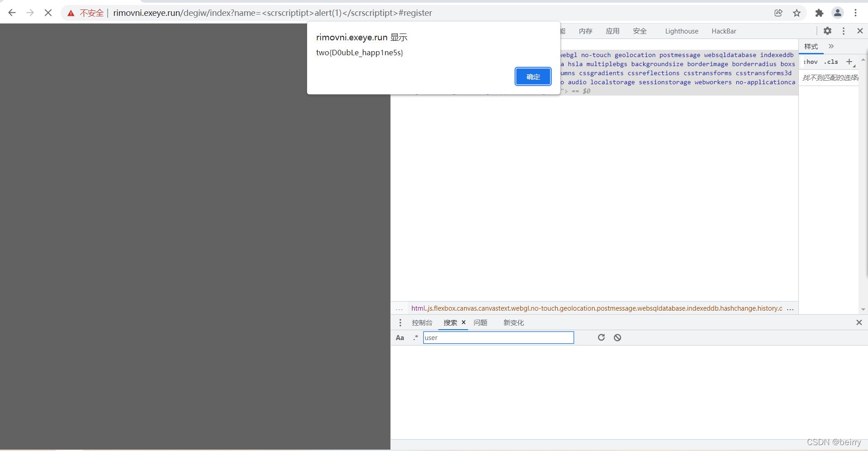Toggle match case Aa option
The height and width of the screenshot is (451, 868).
coord(400,338)
